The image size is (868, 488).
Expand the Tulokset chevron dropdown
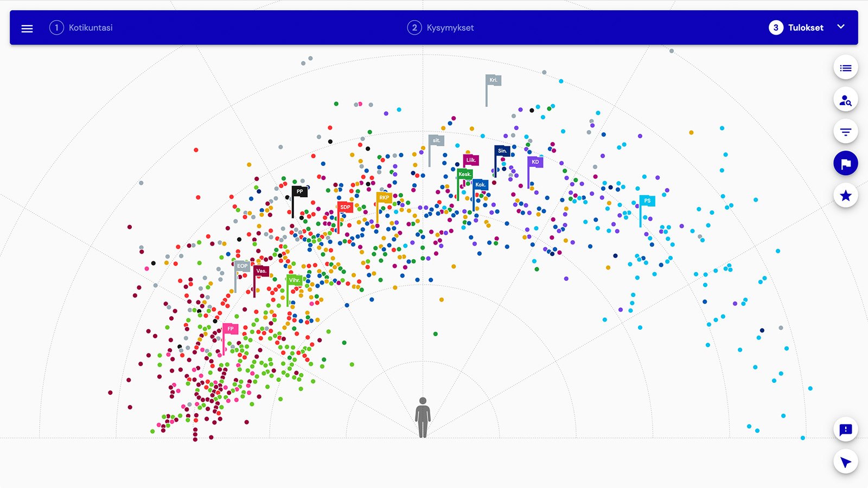pyautogui.click(x=841, y=27)
